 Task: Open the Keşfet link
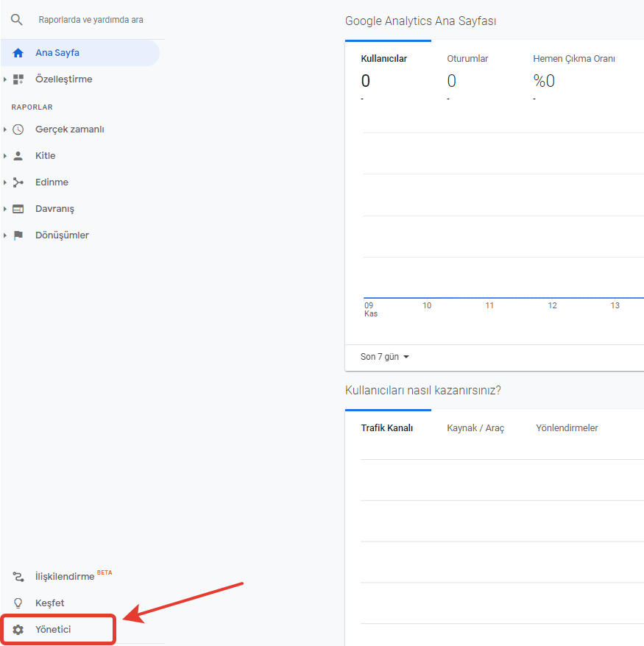(x=50, y=603)
